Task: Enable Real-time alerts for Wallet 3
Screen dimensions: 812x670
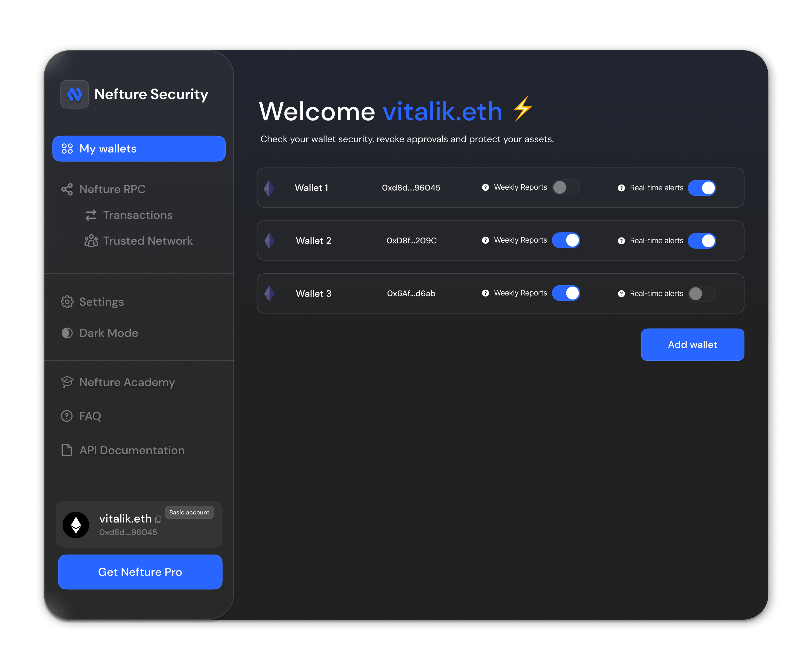Action: [702, 294]
